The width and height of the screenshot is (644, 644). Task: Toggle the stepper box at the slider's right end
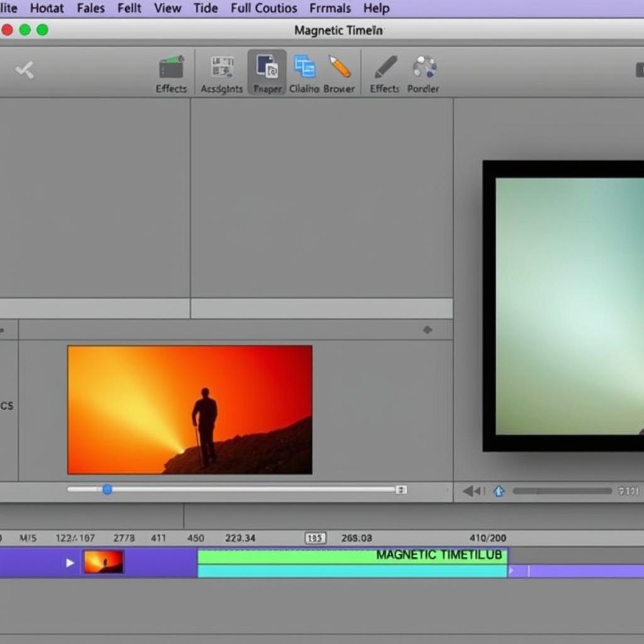(x=401, y=489)
